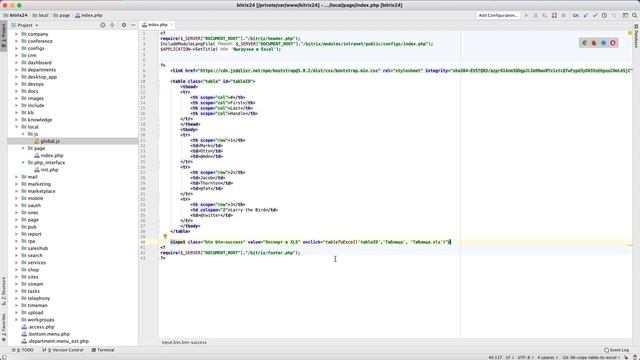The height and width of the screenshot is (360, 640).
Task: Open the Terminal tool window
Action: (103, 350)
